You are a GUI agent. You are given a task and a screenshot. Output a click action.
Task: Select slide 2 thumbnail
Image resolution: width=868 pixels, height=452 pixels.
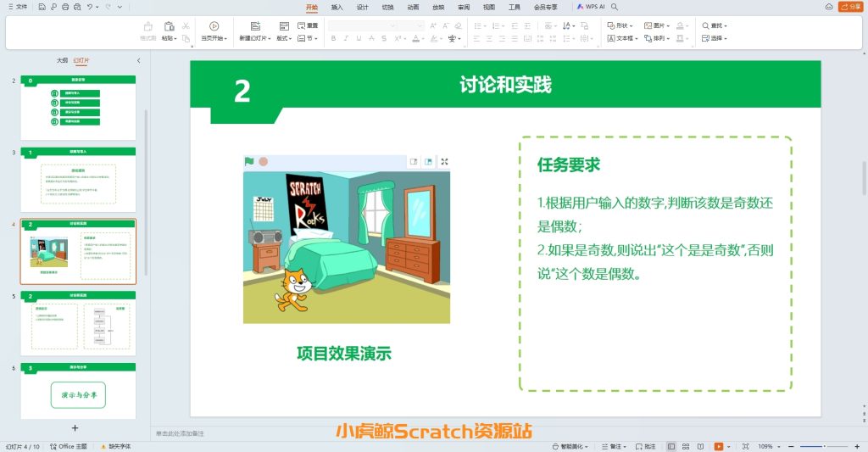click(78, 108)
